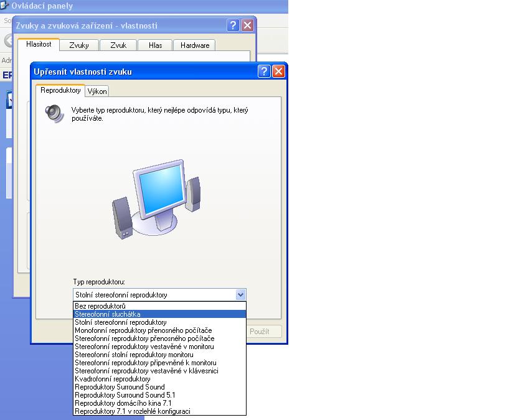Collapse the Typ reproduktoru combo box arrow
Viewport: 523px width, 420px height.
(x=240, y=295)
